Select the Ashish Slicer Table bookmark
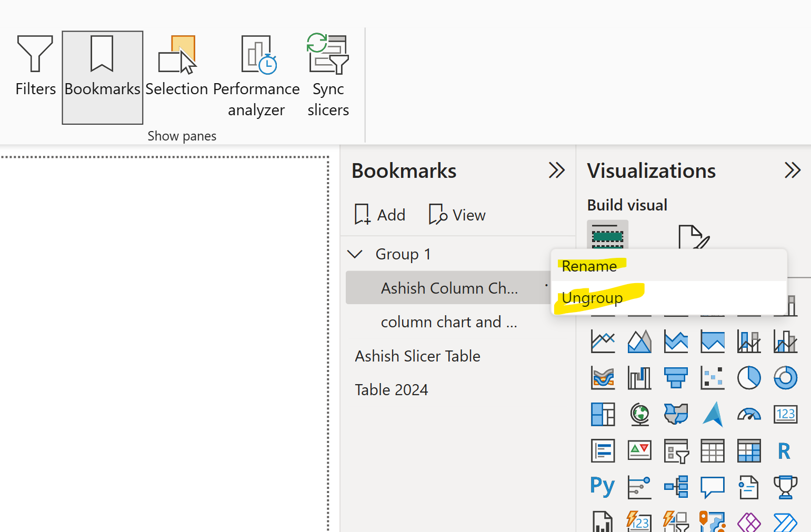Viewport: 811px width, 532px height. pos(417,356)
